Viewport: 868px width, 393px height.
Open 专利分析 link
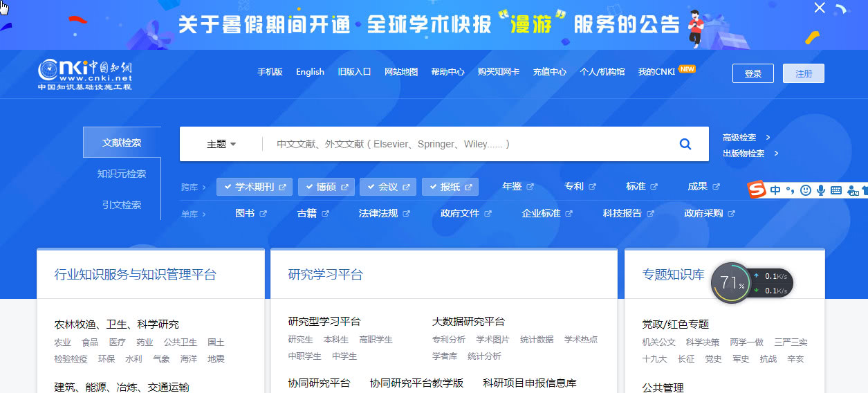click(x=449, y=340)
